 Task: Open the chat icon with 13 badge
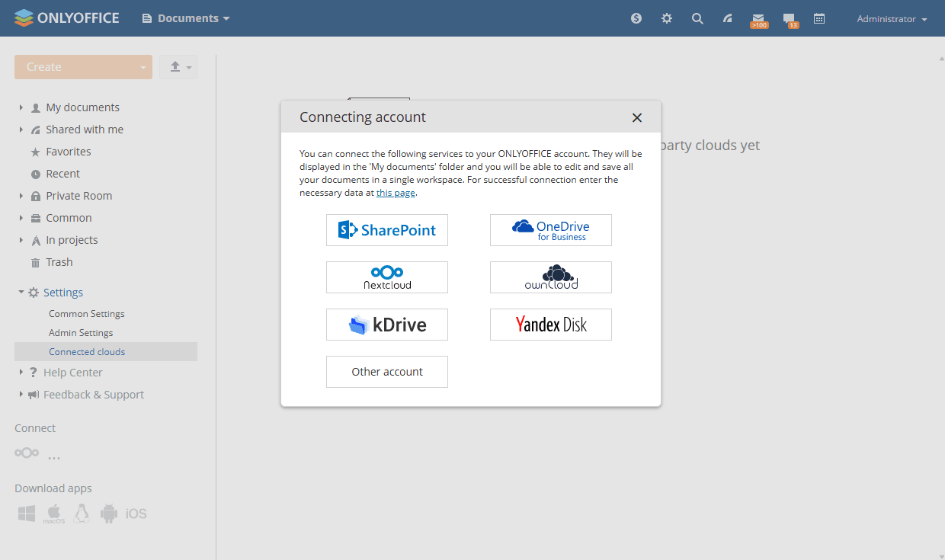pyautogui.click(x=790, y=20)
